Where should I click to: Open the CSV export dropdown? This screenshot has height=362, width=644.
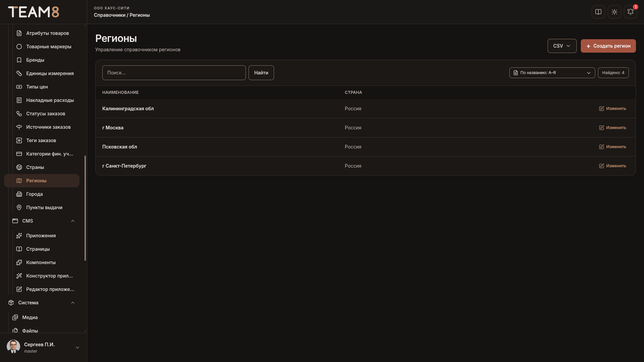[562, 46]
